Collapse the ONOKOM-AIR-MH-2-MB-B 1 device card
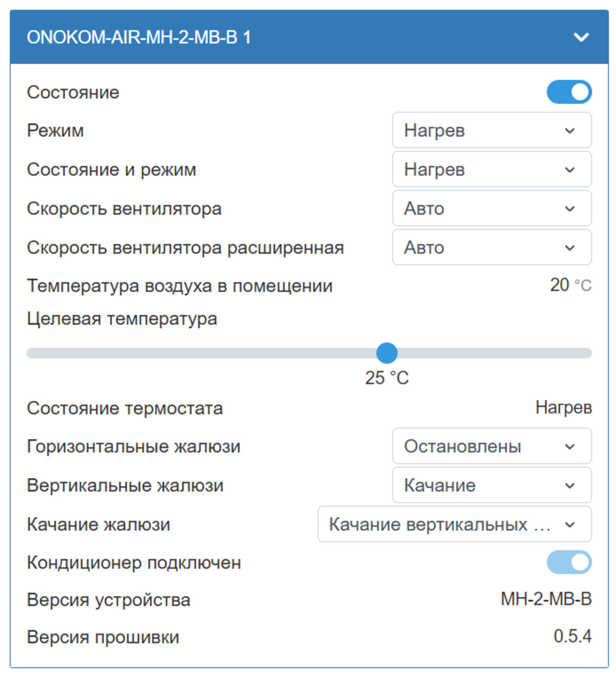Viewport: 616px width, 677px height. coord(582,37)
